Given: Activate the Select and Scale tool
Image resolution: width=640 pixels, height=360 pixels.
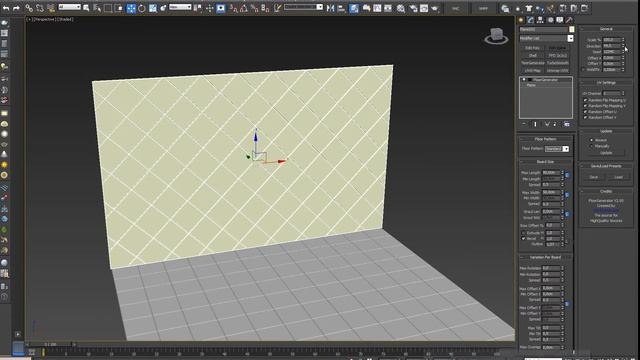Looking at the screenshot, I should 153,8.
